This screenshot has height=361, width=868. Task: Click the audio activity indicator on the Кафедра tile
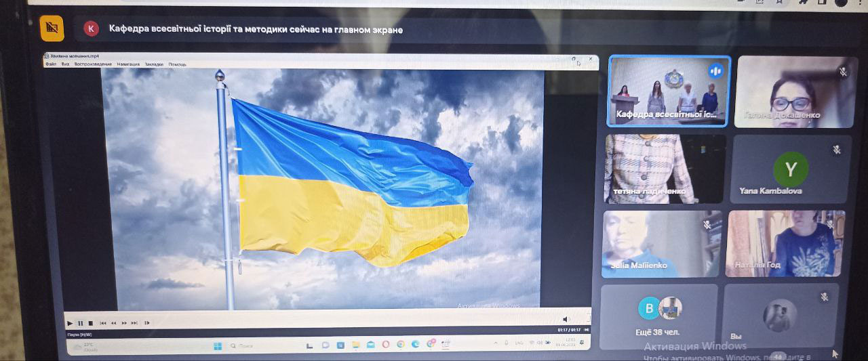click(716, 70)
